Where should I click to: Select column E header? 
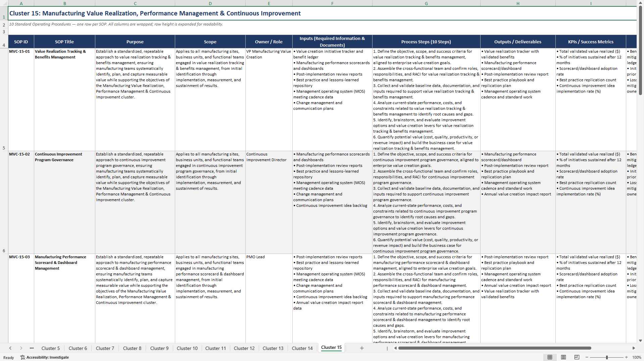point(269,3)
